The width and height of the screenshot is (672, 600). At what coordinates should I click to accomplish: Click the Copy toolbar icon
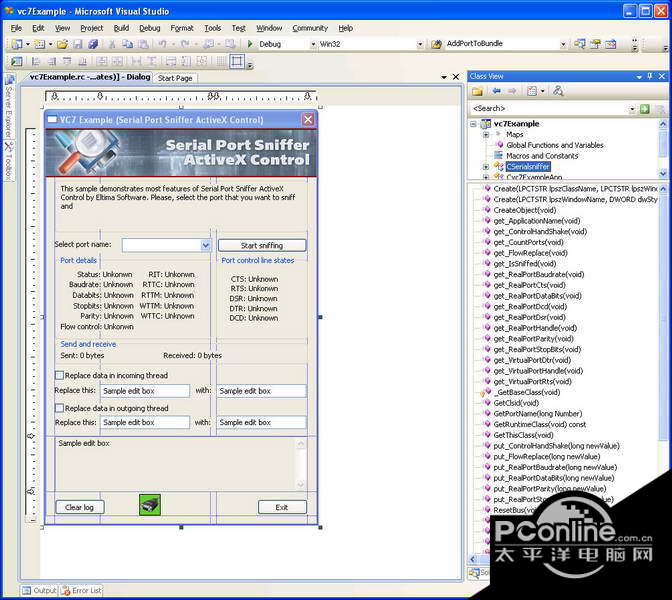[127, 44]
